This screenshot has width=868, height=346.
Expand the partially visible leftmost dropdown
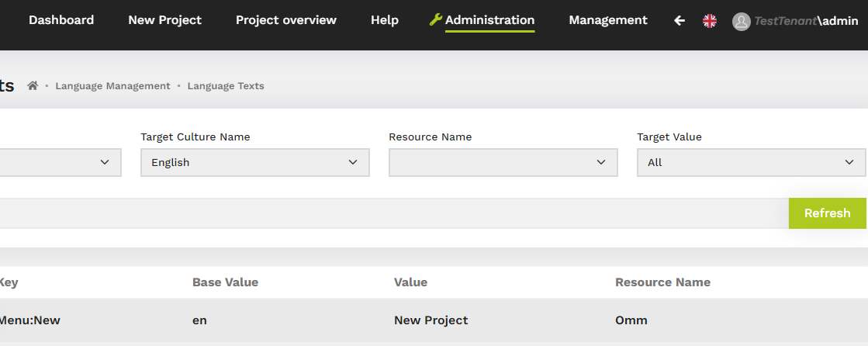(x=59, y=162)
